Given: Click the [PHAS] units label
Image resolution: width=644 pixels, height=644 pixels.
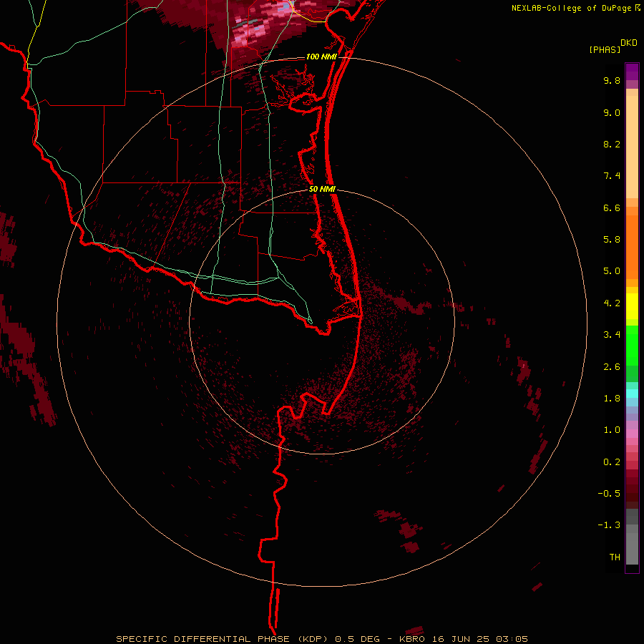Looking at the screenshot, I should (605, 50).
